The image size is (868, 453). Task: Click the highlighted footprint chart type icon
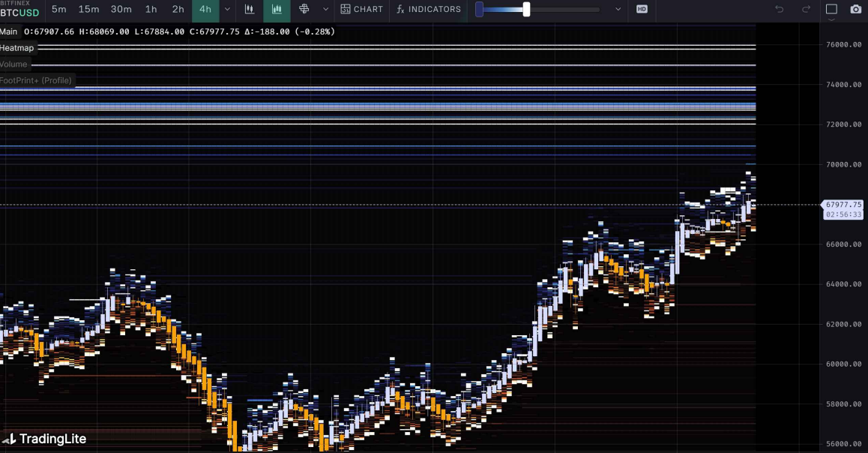[x=277, y=9]
